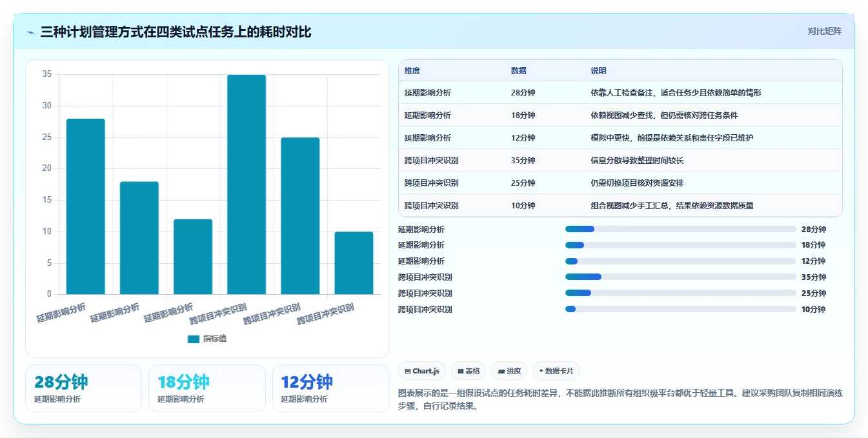Click the cell 依赖视图减少查找，但仍需核对跨任务条件

click(665, 115)
